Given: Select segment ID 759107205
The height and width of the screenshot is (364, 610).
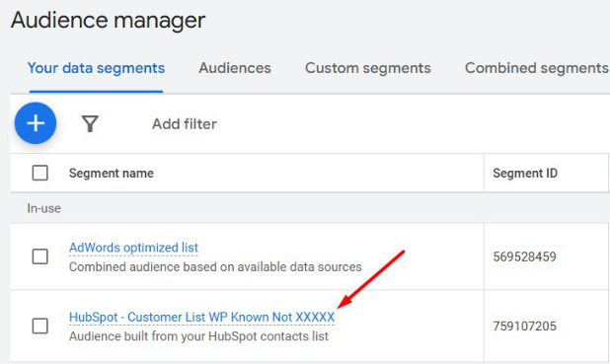Looking at the screenshot, I should [524, 326].
